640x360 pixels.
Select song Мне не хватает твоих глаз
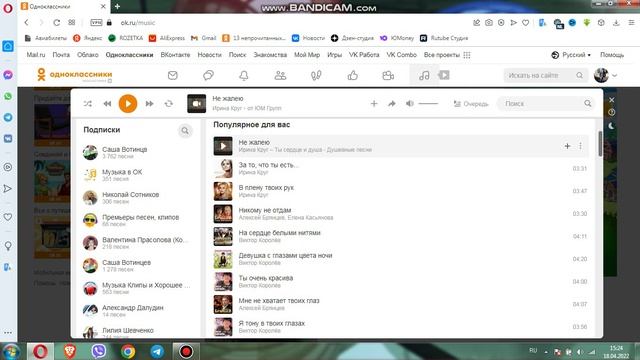point(279,301)
